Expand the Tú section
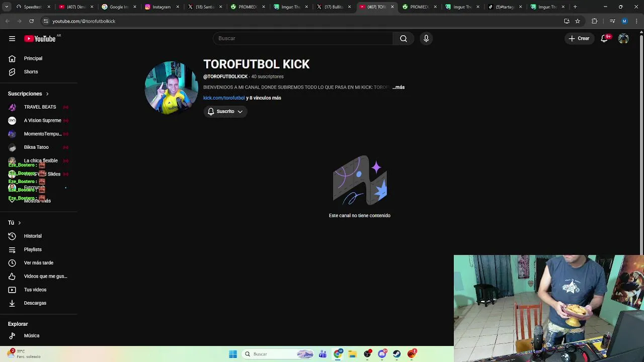This screenshot has height=362, width=644. click(15, 223)
